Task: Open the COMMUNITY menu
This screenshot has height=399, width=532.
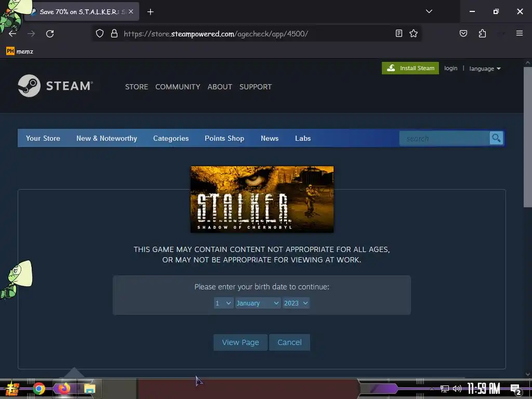Action: coord(178,87)
